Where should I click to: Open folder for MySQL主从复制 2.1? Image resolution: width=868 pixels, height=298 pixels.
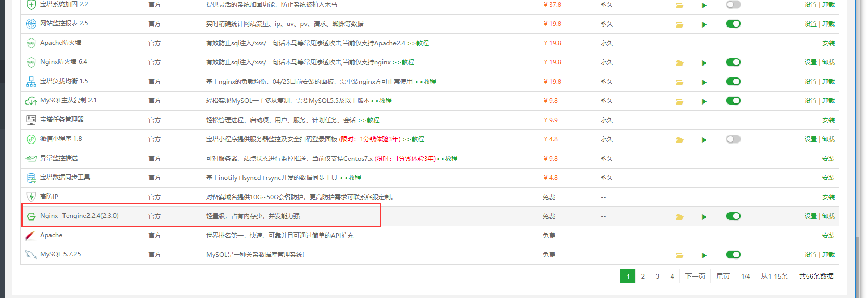click(x=680, y=101)
